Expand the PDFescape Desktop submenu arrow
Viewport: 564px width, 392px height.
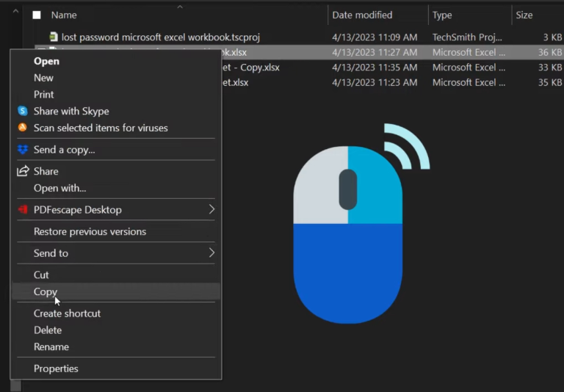pyautogui.click(x=211, y=210)
